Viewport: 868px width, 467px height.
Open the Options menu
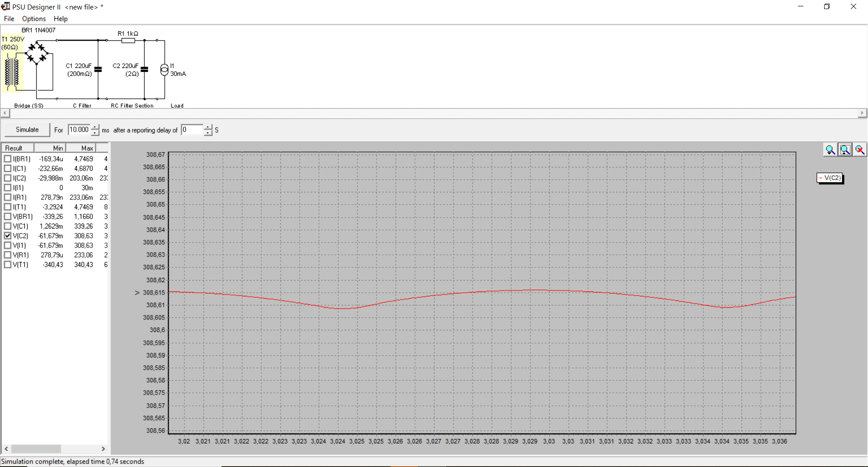(34, 19)
